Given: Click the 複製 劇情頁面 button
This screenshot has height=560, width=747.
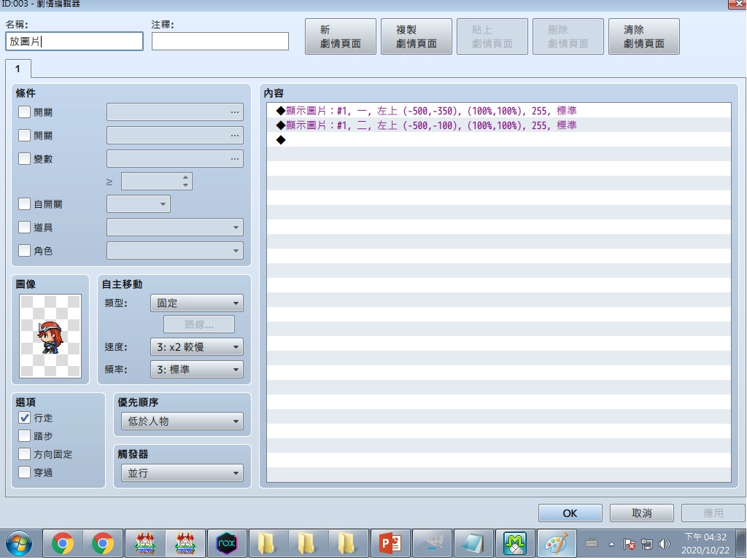Looking at the screenshot, I should (417, 36).
